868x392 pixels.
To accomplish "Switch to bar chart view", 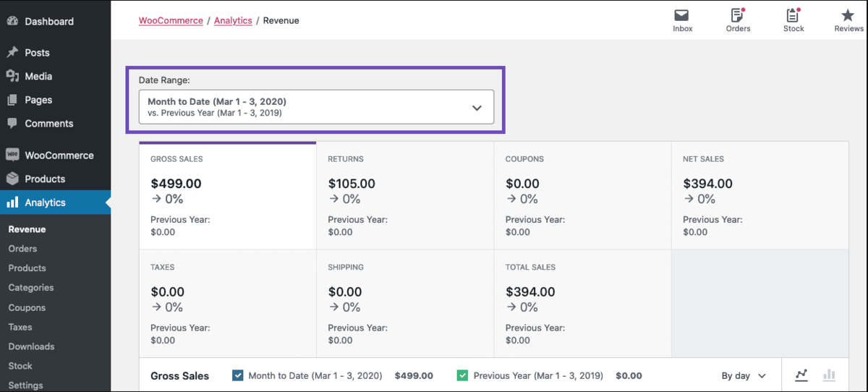I will coord(829,375).
